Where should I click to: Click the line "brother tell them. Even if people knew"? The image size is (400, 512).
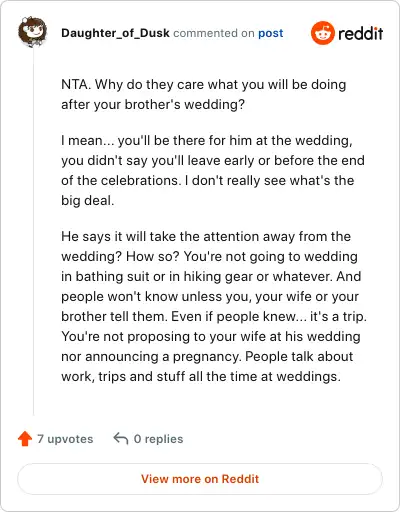coord(214,316)
